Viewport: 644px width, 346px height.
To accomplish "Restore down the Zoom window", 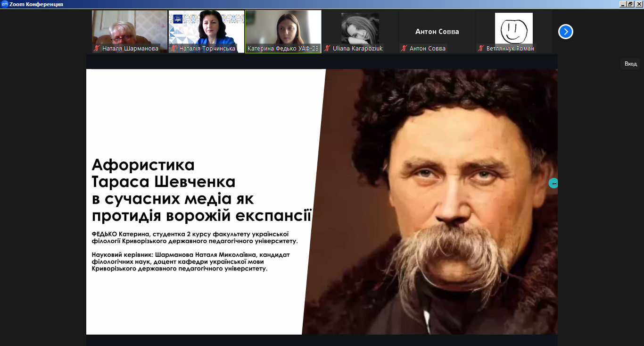I will tap(630, 4).
